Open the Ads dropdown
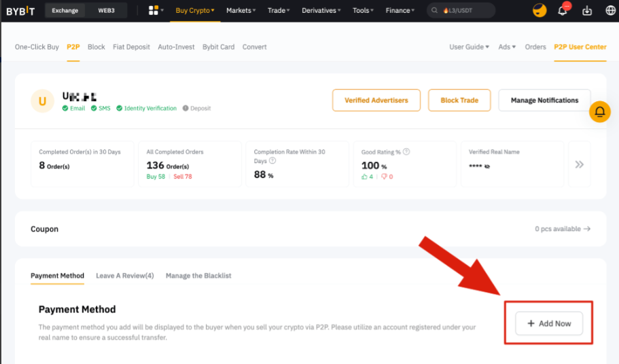619x364 pixels. tap(507, 47)
